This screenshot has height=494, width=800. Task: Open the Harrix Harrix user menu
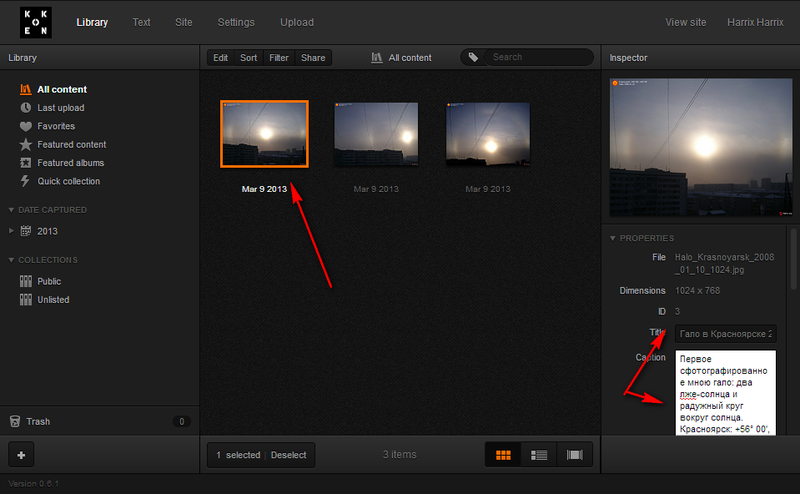[x=755, y=22]
